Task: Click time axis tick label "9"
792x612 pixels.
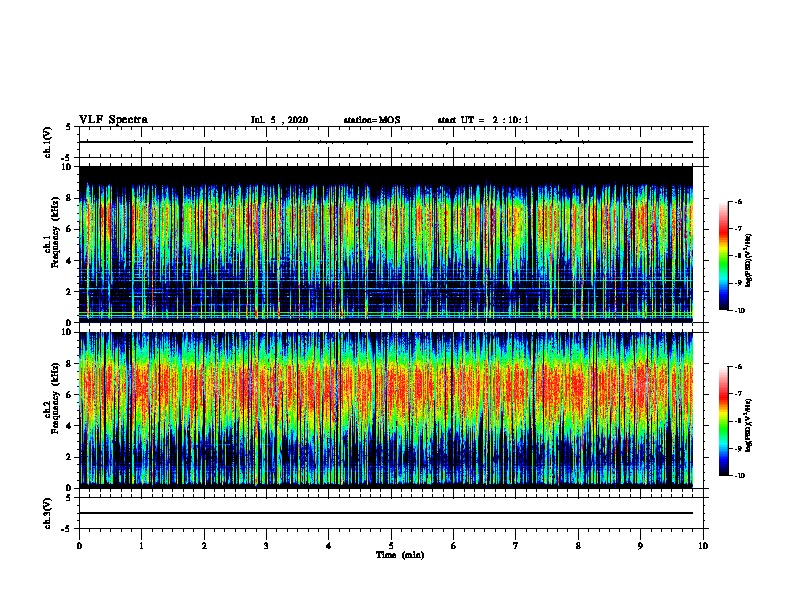Action: (x=640, y=545)
